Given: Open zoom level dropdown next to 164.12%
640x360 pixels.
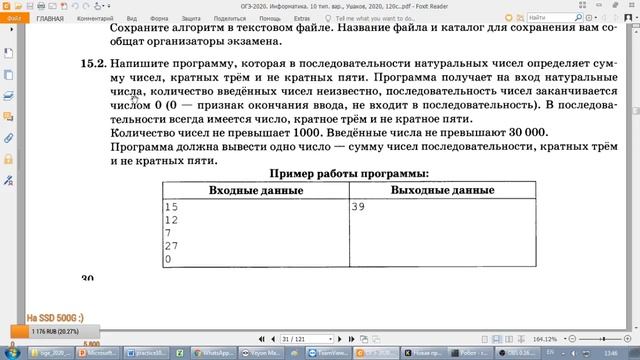Looking at the screenshot, I should 565,339.
